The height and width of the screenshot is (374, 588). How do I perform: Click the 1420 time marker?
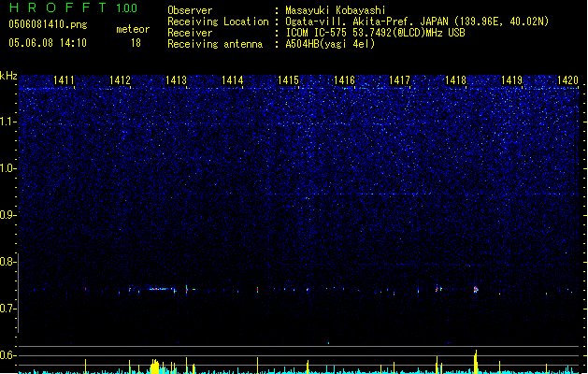click(x=567, y=80)
